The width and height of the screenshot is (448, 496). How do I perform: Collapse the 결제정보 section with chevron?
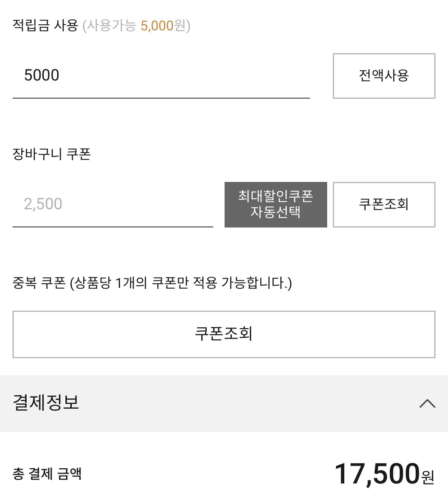(427, 403)
